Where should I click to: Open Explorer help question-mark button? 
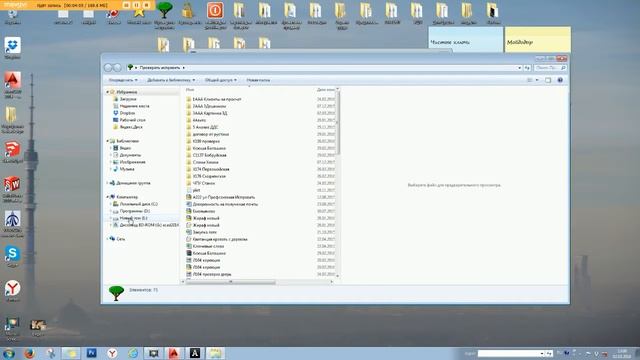pos(560,80)
